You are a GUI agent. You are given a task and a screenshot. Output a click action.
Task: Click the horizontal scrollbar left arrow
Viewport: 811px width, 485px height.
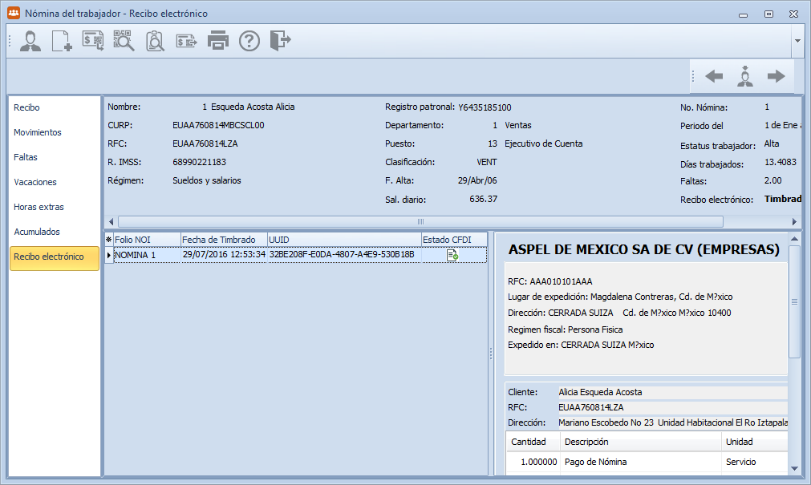(x=111, y=222)
